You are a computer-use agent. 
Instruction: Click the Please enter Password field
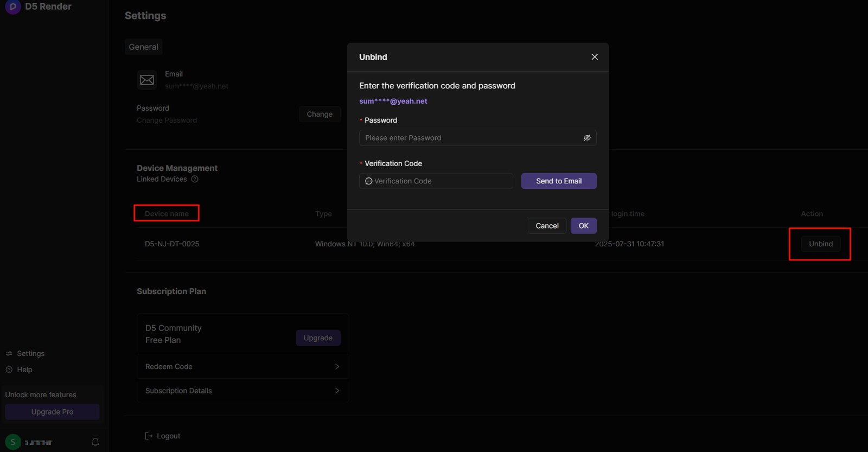tap(477, 138)
